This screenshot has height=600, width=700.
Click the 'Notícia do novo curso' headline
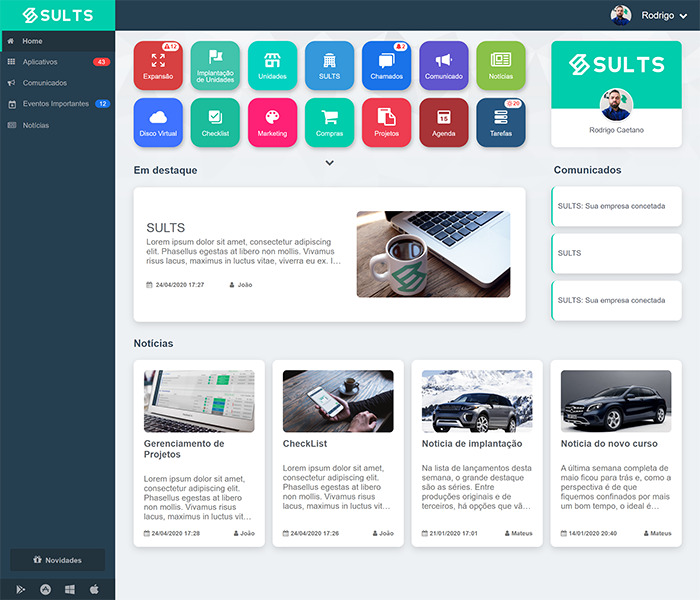pyautogui.click(x=609, y=444)
